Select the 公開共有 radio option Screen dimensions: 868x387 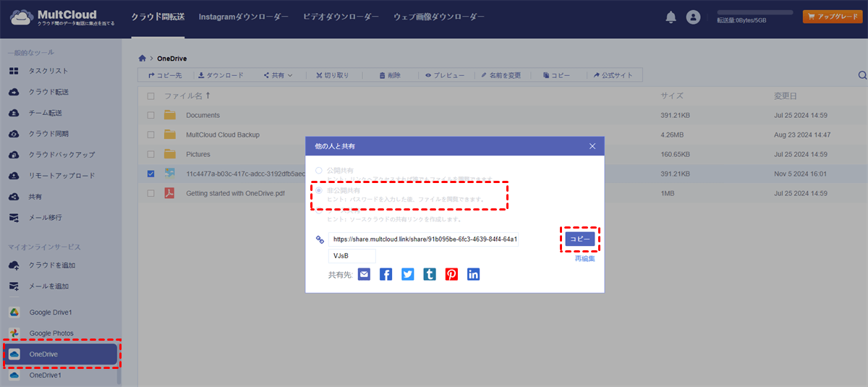tap(319, 170)
